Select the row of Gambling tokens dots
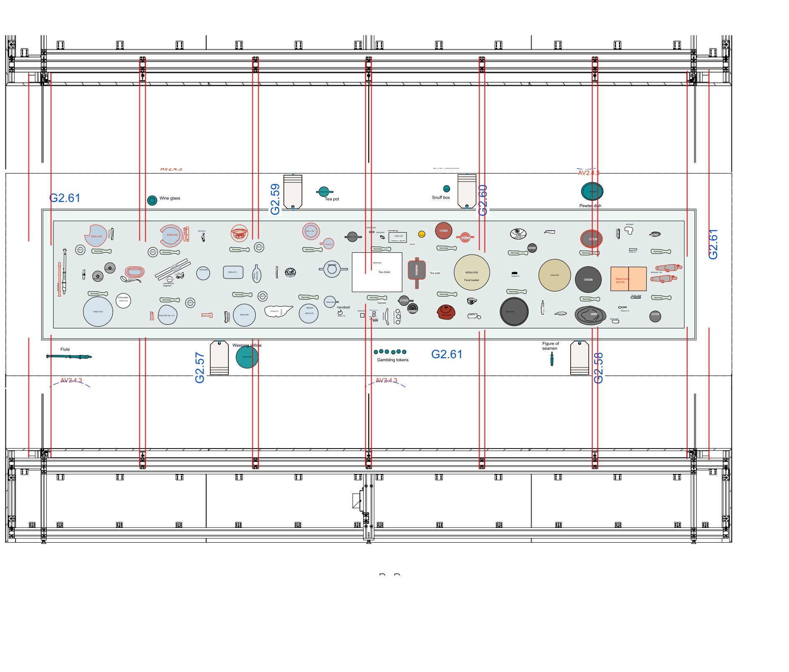Image resolution: width=789 pixels, height=672 pixels. (x=390, y=352)
